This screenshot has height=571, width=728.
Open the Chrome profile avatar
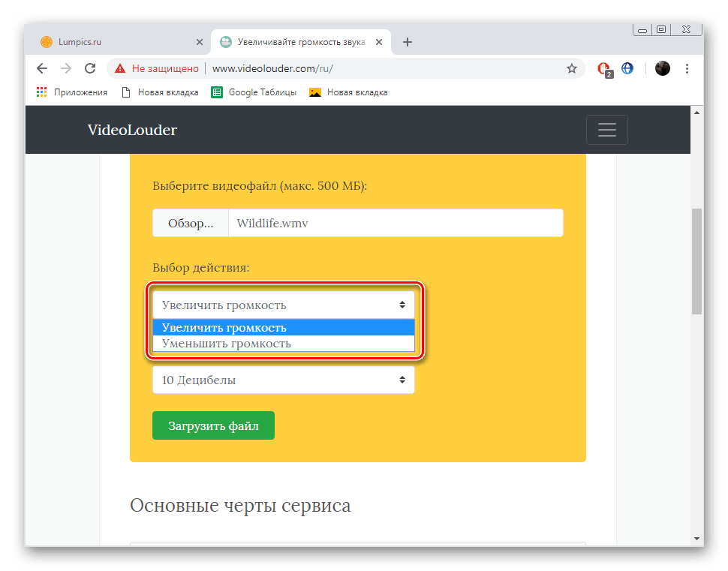(x=662, y=68)
